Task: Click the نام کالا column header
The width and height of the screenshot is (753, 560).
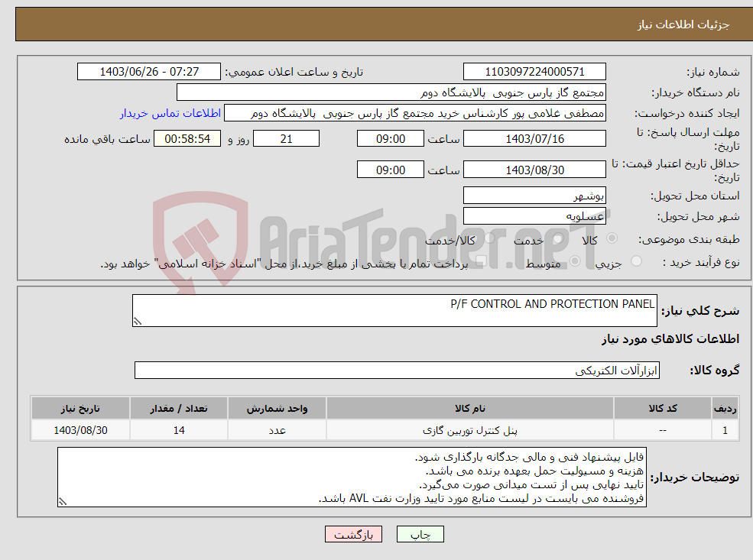Action: [470, 409]
